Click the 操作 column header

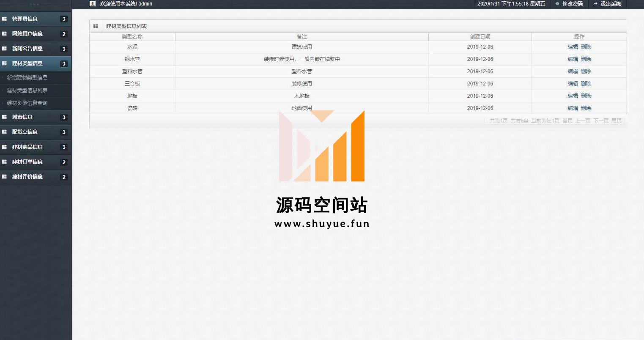[579, 37]
